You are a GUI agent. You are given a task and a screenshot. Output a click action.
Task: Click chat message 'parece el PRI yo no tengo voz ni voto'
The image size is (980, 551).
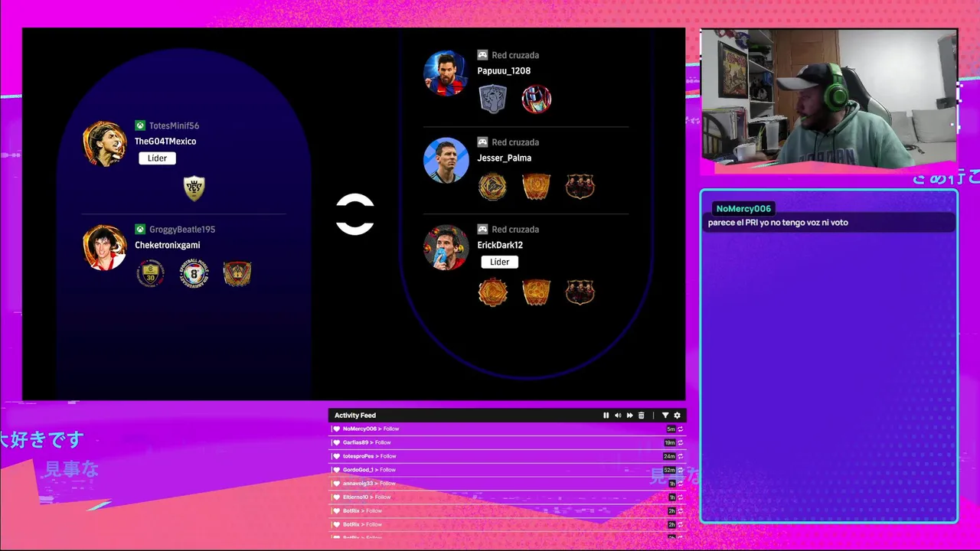778,223
